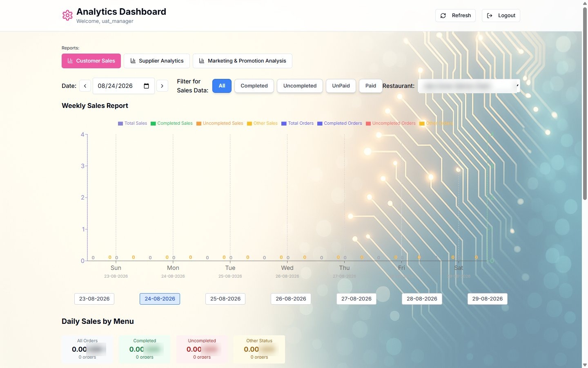Click the date input field showing 08/24/2026
588x368 pixels.
click(x=124, y=86)
